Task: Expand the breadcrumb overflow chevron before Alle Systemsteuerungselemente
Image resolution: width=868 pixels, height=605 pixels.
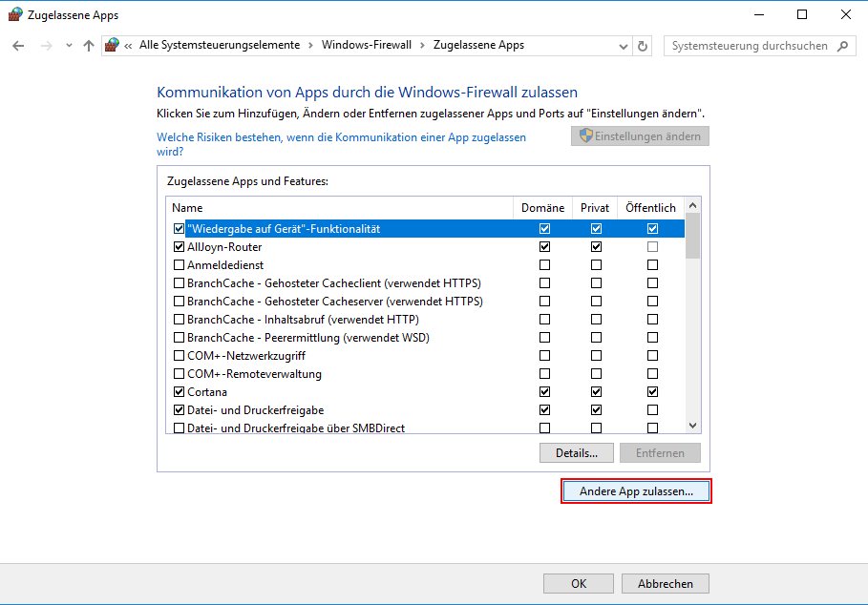Action: 128,46
